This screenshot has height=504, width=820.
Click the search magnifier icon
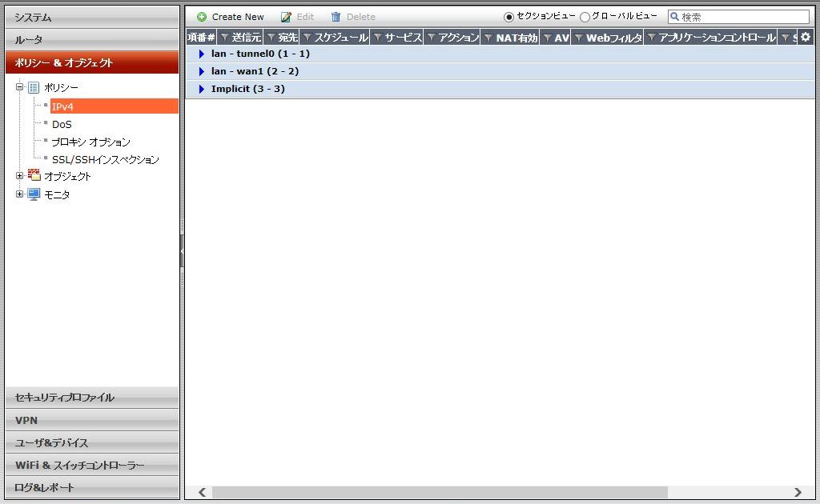(x=674, y=17)
